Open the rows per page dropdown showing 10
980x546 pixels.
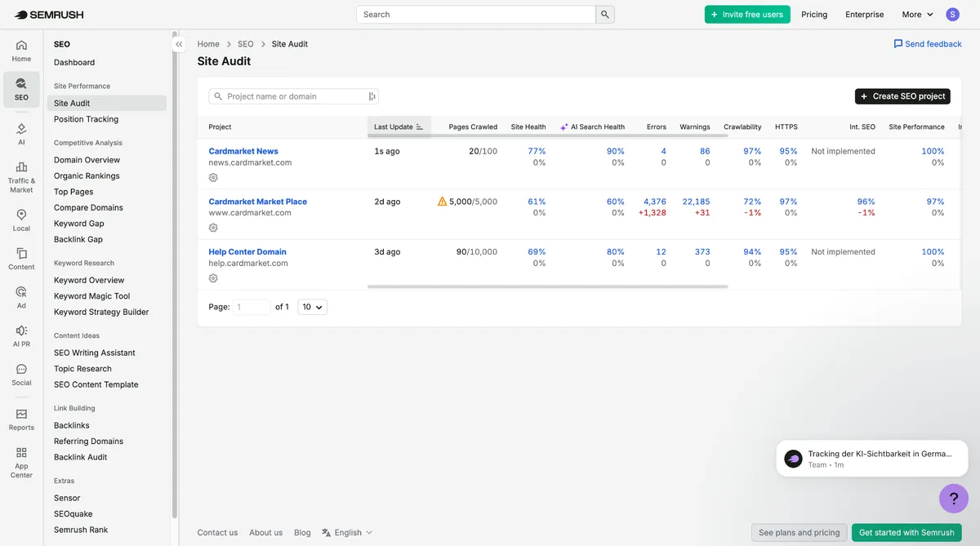pyautogui.click(x=312, y=307)
